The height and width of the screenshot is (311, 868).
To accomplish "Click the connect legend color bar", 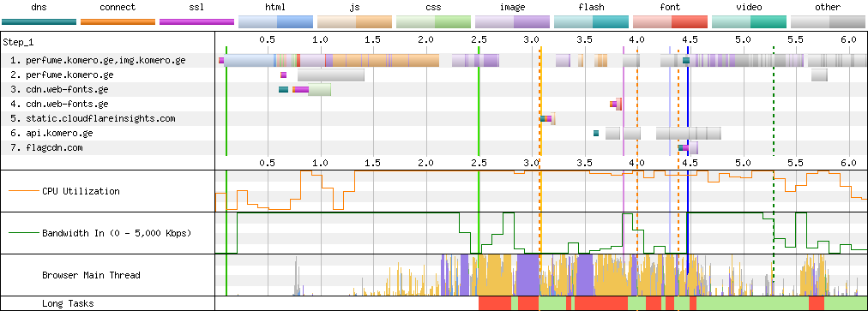I will click(x=118, y=21).
